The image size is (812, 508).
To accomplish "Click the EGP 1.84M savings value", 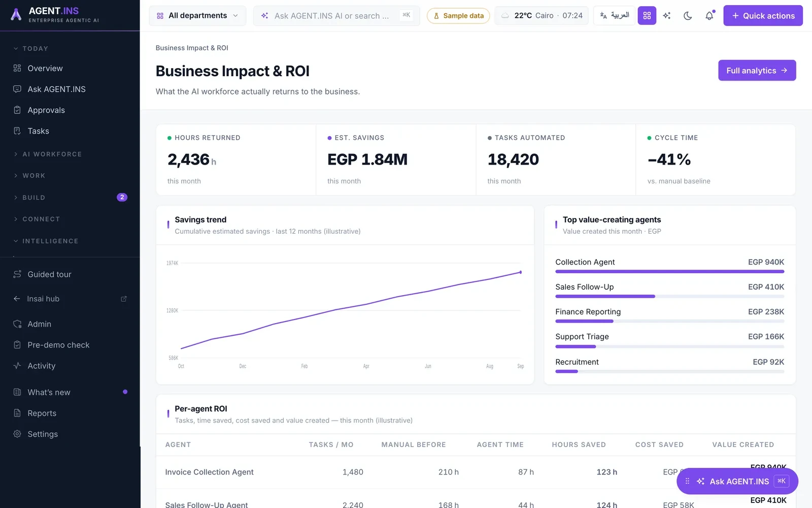I will tap(367, 160).
